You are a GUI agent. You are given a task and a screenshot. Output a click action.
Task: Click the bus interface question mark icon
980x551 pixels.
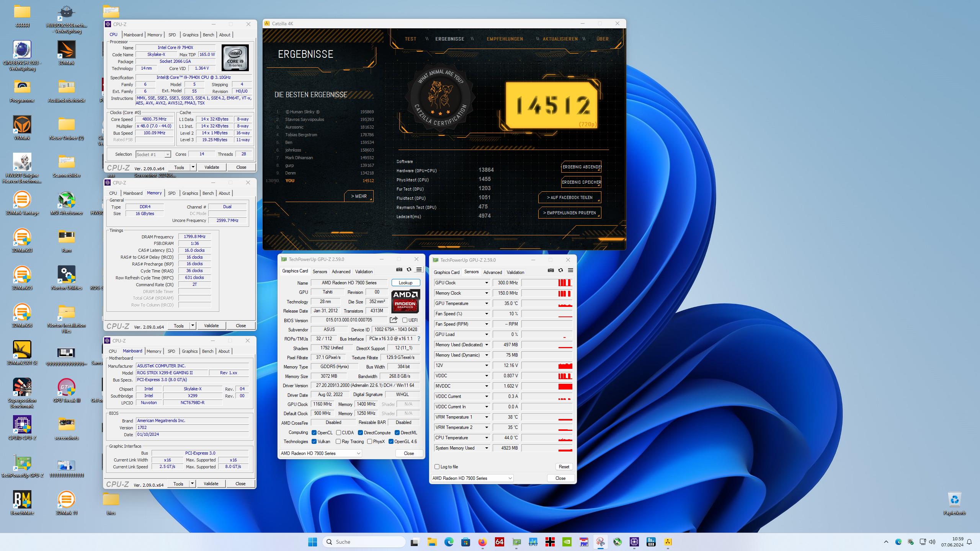[x=418, y=339]
